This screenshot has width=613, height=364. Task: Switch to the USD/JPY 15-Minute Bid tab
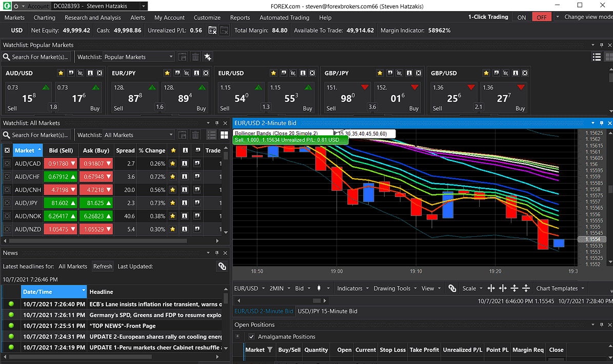pos(327,311)
